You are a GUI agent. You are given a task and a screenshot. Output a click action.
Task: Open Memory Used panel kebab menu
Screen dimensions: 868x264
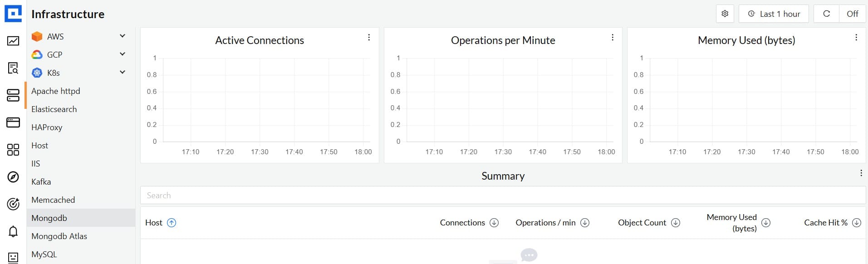856,37
